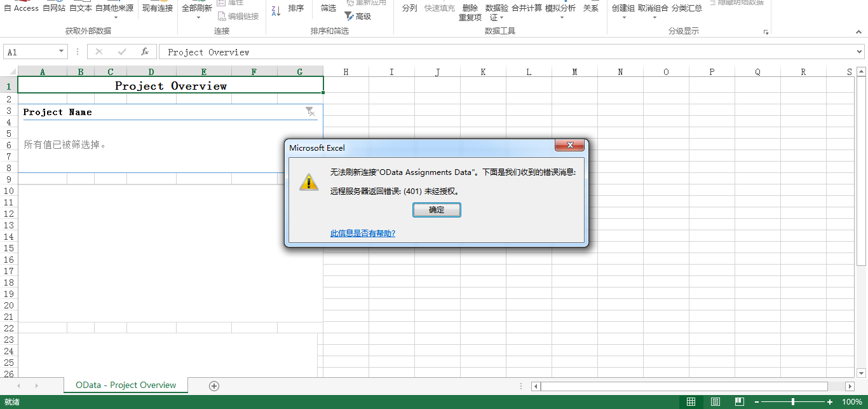Select column H header
Screen dimensions: 868x409
click(346, 72)
